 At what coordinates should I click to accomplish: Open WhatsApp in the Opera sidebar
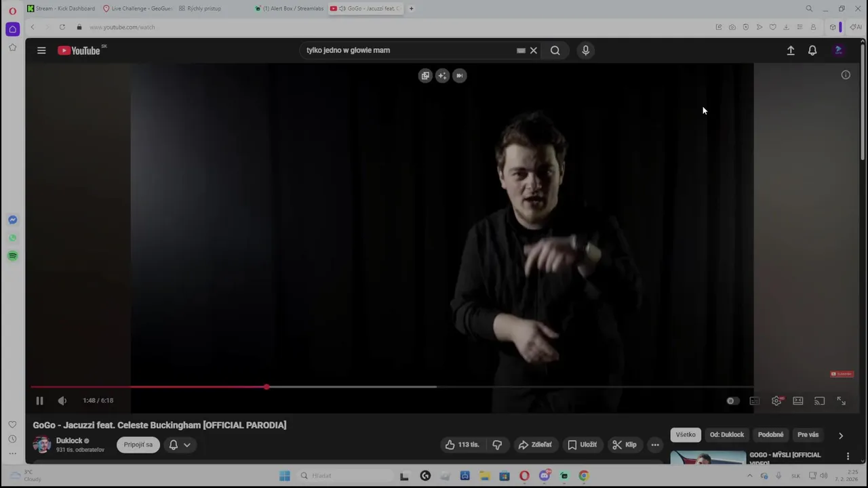pos(12,238)
